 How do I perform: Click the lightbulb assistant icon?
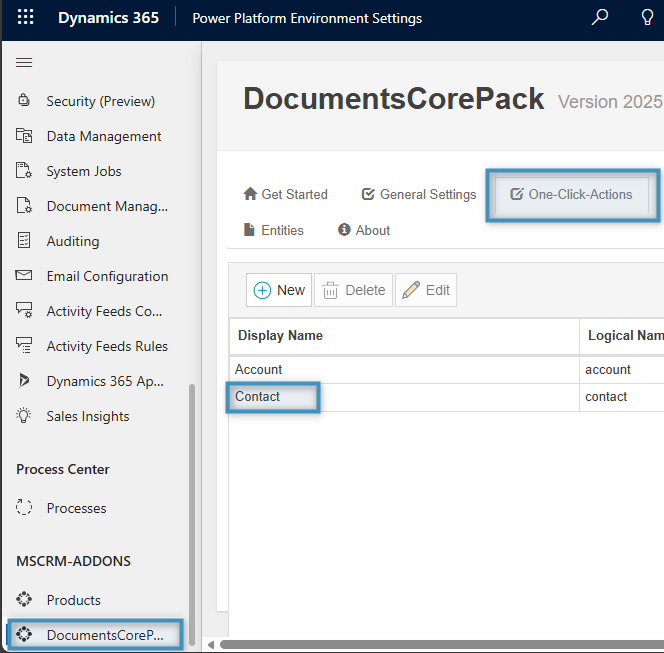pos(647,18)
